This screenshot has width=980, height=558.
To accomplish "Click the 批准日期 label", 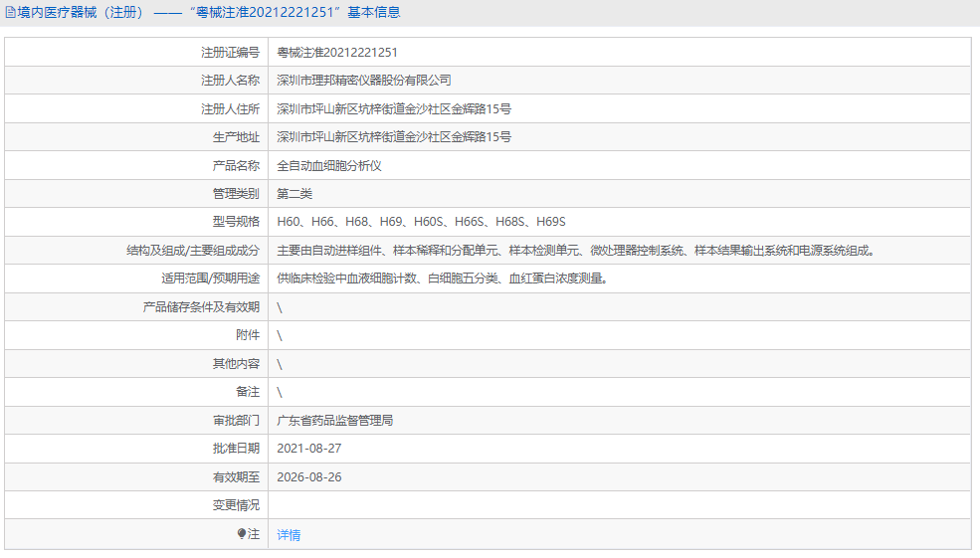I will click(x=236, y=449).
